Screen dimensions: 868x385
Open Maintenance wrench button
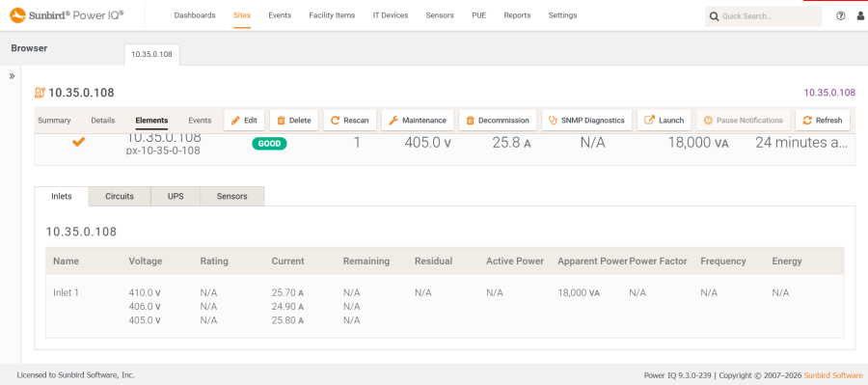click(x=418, y=121)
